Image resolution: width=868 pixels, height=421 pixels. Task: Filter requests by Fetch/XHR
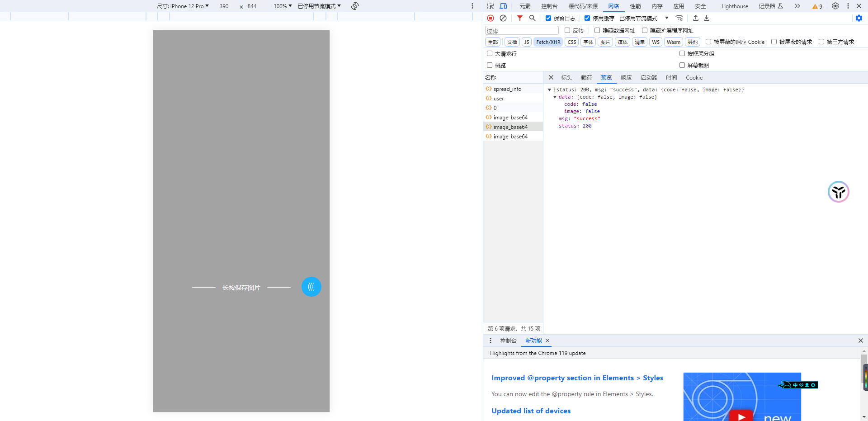click(x=548, y=42)
